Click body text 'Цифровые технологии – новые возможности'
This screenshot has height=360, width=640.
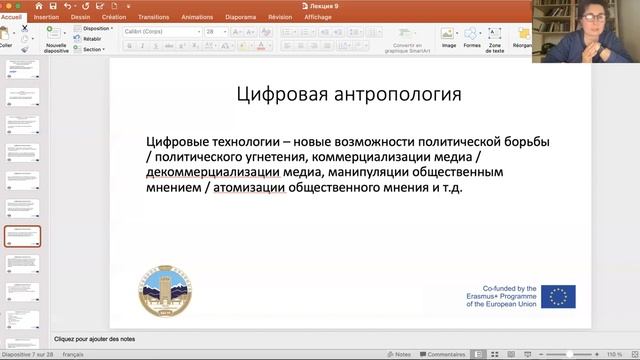[x=280, y=142]
